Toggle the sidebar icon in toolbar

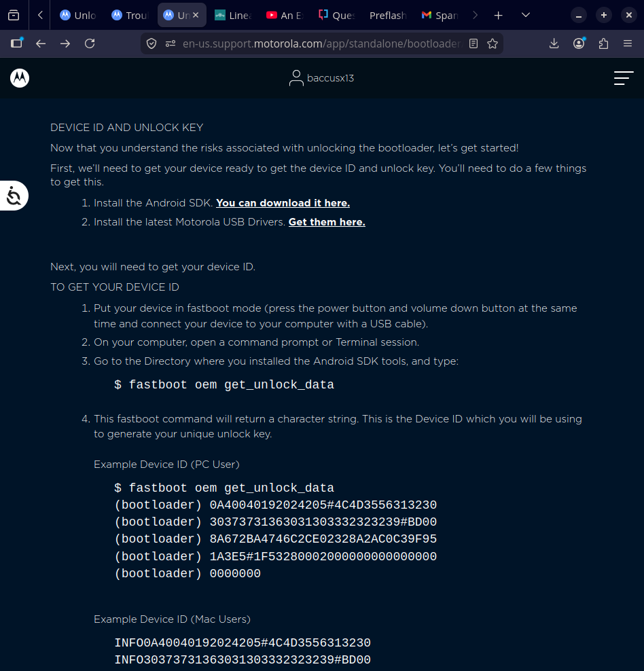tap(17, 43)
